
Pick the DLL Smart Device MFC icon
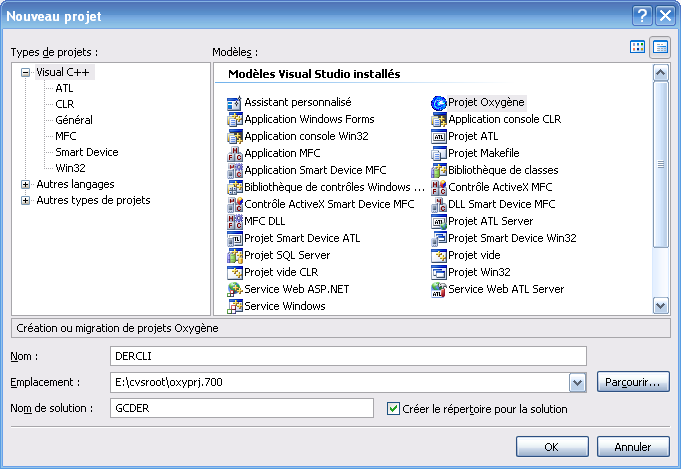[439, 204]
